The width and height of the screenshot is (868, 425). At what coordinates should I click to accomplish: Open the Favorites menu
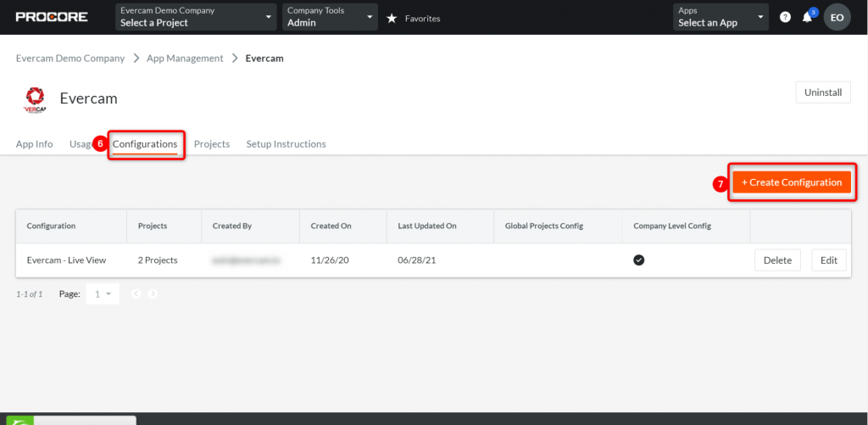click(x=422, y=19)
